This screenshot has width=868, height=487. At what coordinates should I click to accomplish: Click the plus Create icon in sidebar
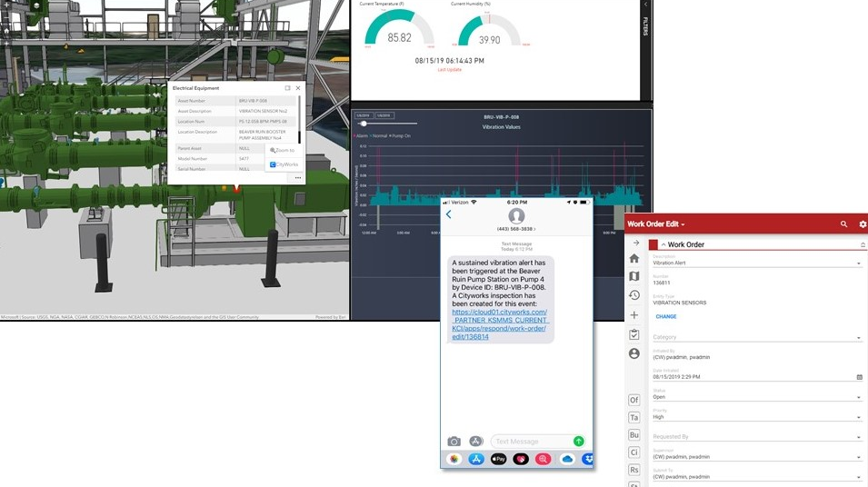(634, 315)
